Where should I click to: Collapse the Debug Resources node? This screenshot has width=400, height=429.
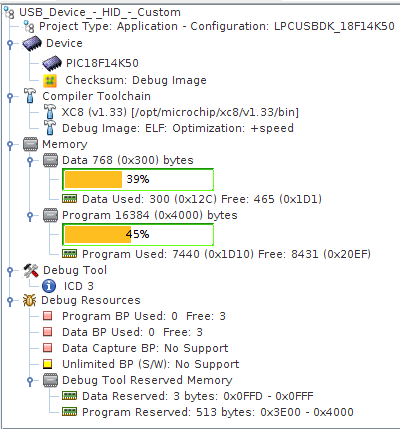pyautogui.click(x=10, y=301)
